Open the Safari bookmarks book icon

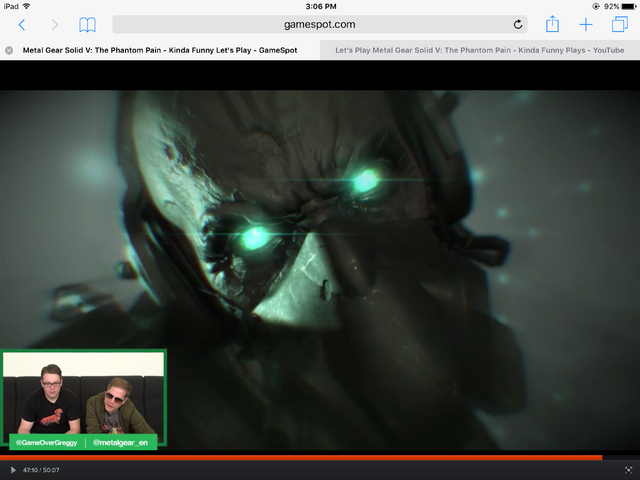tap(87, 25)
